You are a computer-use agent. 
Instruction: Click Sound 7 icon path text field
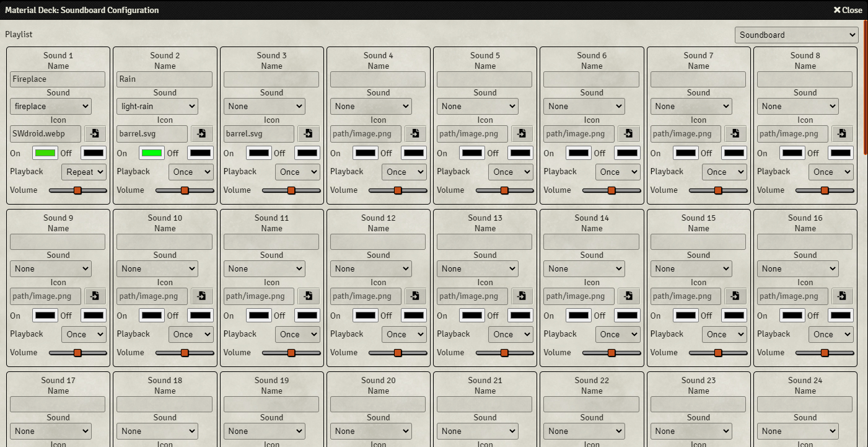coord(685,134)
